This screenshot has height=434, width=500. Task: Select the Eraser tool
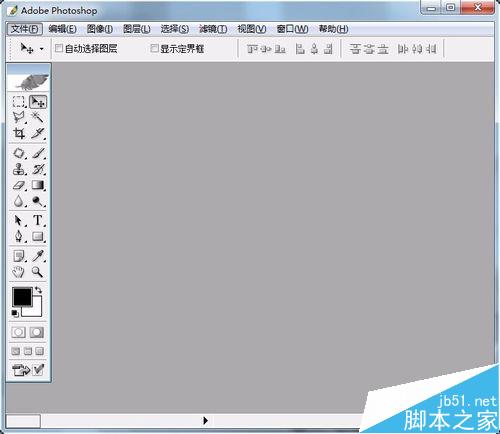19,185
